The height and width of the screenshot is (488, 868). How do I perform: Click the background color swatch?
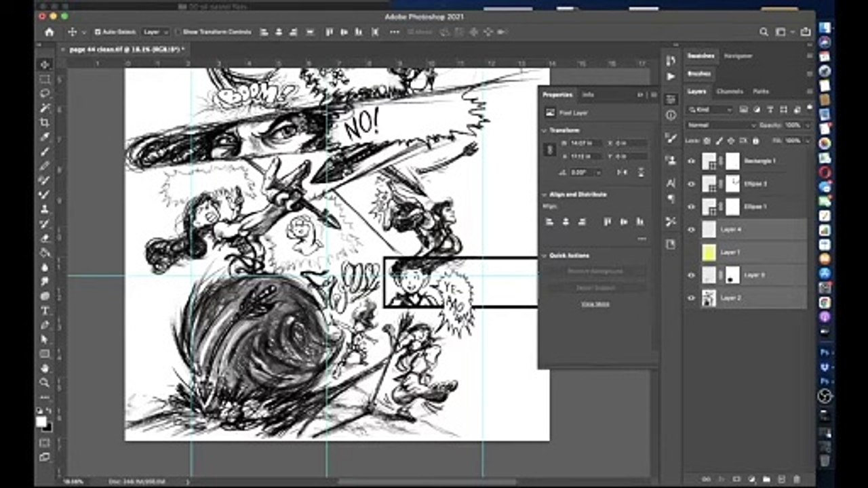pos(47,428)
